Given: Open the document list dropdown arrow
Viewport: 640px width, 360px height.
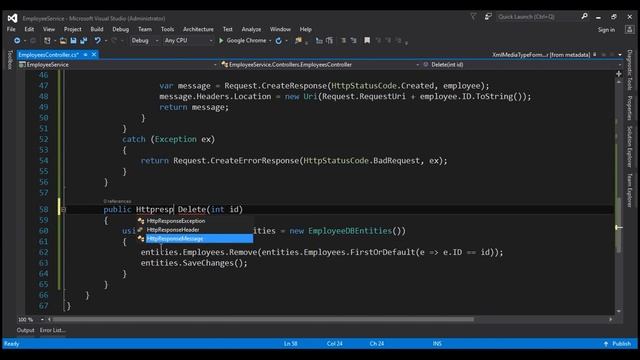Looking at the screenshot, I should tap(620, 55).
